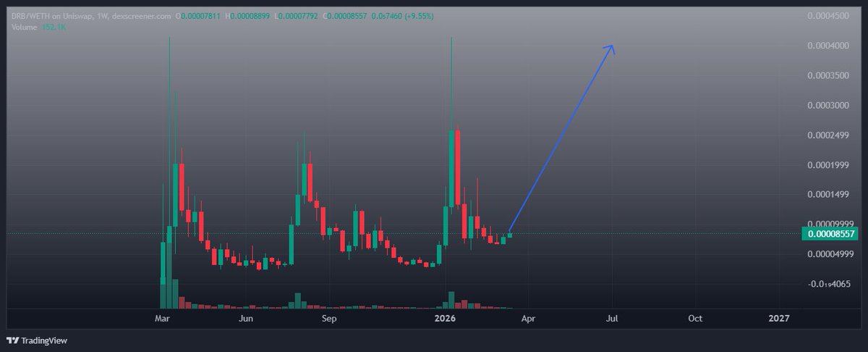This screenshot has width=868, height=352.
Task: Click the 0.0003000 price axis label
Action: tap(829, 105)
